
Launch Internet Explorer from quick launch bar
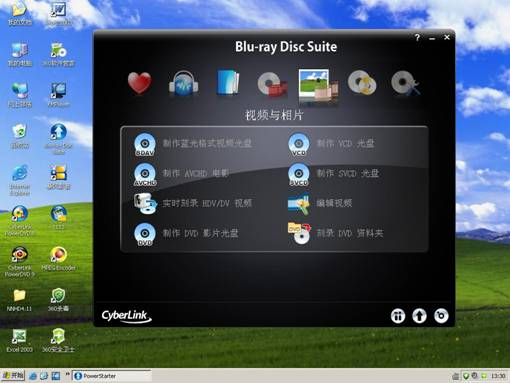[x=33, y=376]
